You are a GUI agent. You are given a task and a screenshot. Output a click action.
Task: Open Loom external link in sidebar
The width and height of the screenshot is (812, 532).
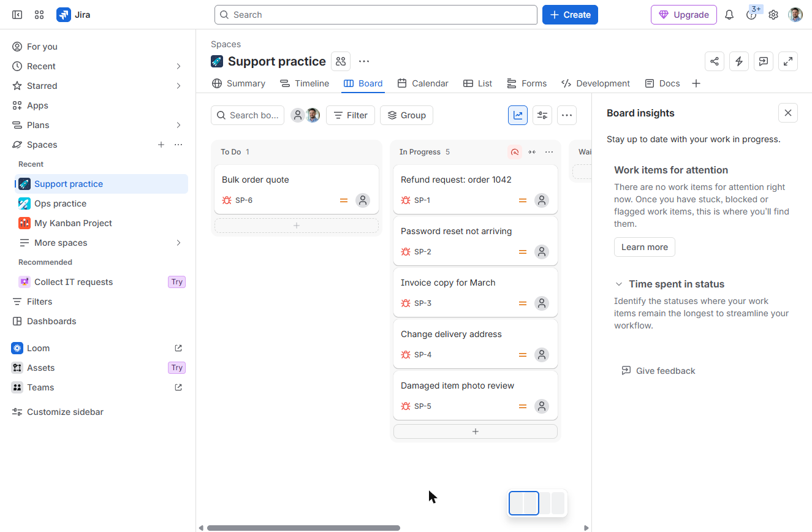pos(178,348)
